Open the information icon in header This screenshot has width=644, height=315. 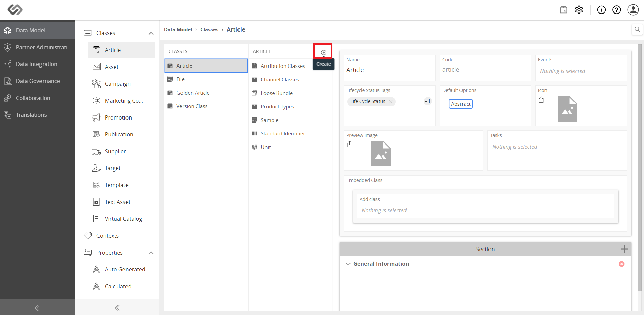pos(601,10)
